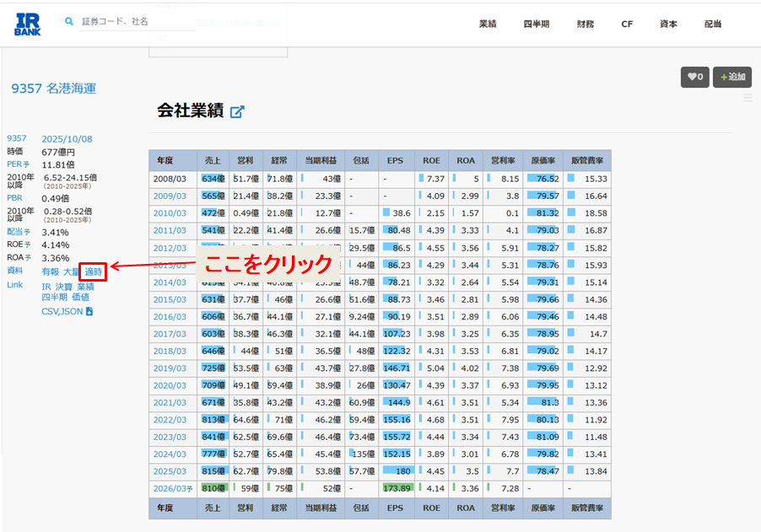Screen dimensions: 761x532
Task: Select 財務 in the top navigation
Action: pos(585,24)
